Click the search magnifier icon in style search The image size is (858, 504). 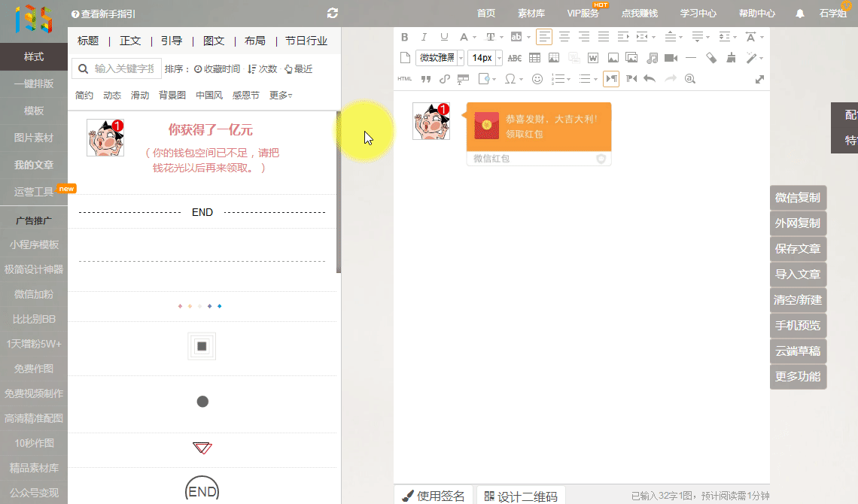[x=84, y=69]
